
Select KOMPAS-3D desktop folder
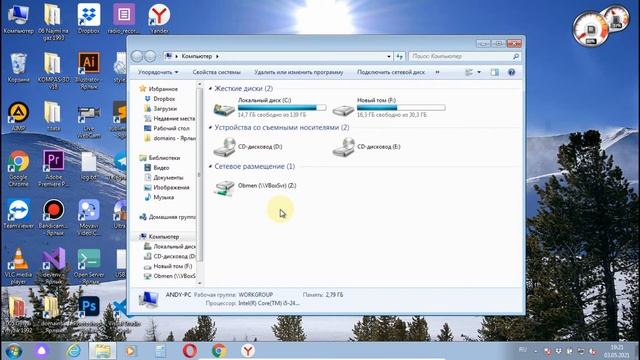(x=53, y=70)
